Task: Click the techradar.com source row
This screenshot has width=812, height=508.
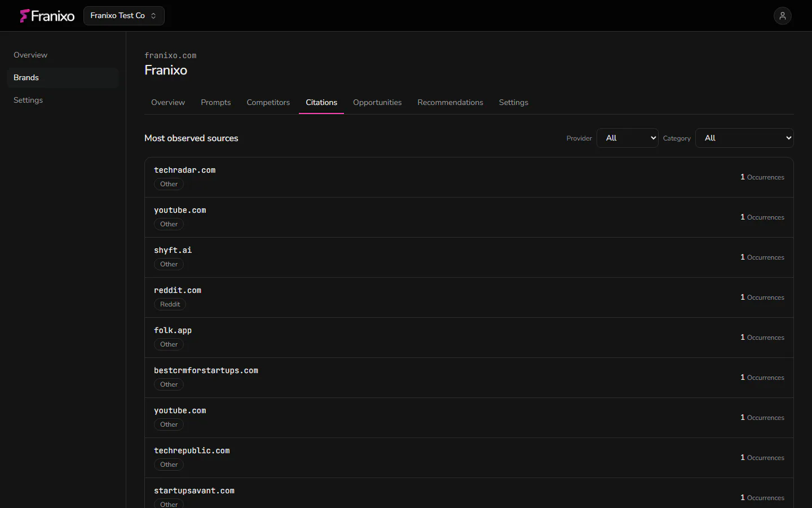Action: pos(469,177)
